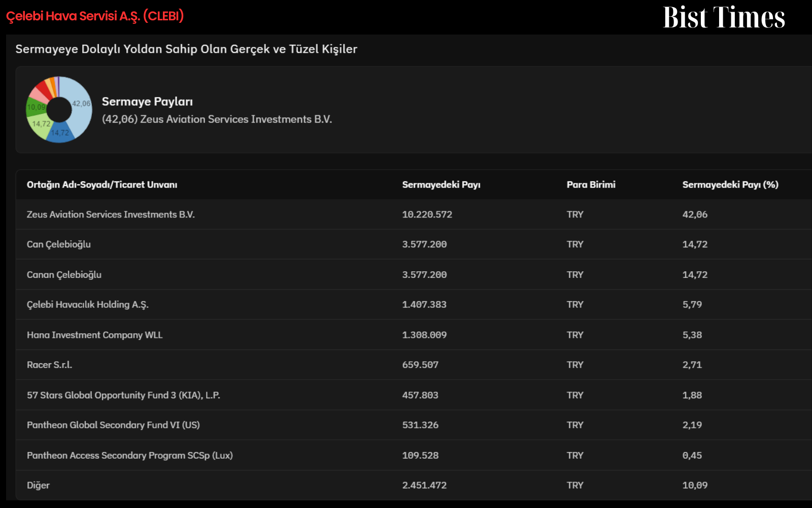The height and width of the screenshot is (508, 812).
Task: Click the percentage value "0,45"
Action: (692, 456)
